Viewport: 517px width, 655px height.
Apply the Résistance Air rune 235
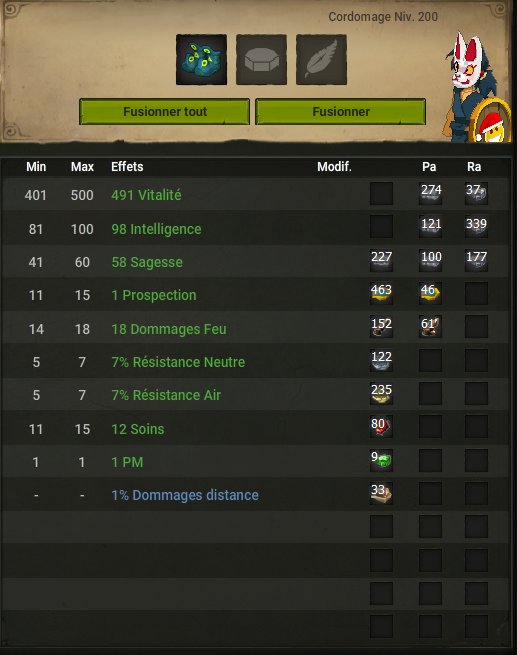tap(381, 394)
